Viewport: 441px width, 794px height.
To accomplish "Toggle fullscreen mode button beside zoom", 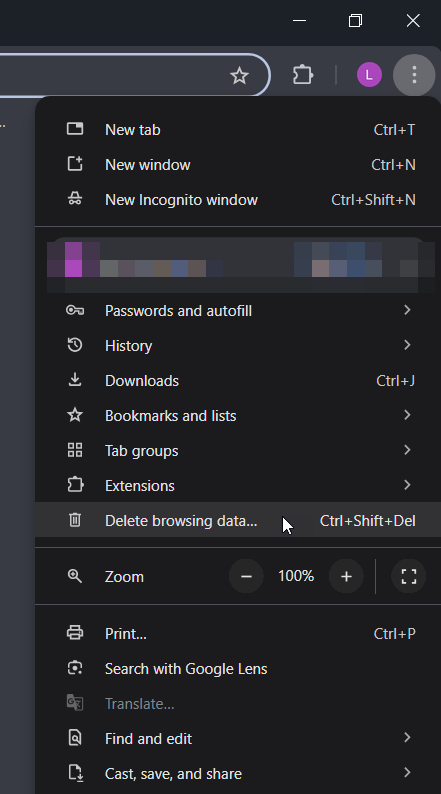I will 409,576.
